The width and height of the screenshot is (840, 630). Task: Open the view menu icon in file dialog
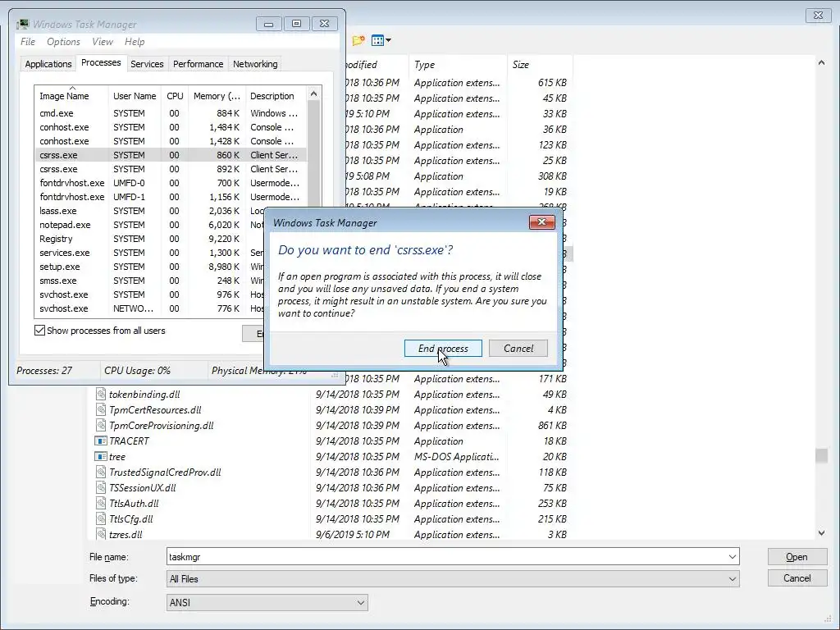[x=381, y=40]
